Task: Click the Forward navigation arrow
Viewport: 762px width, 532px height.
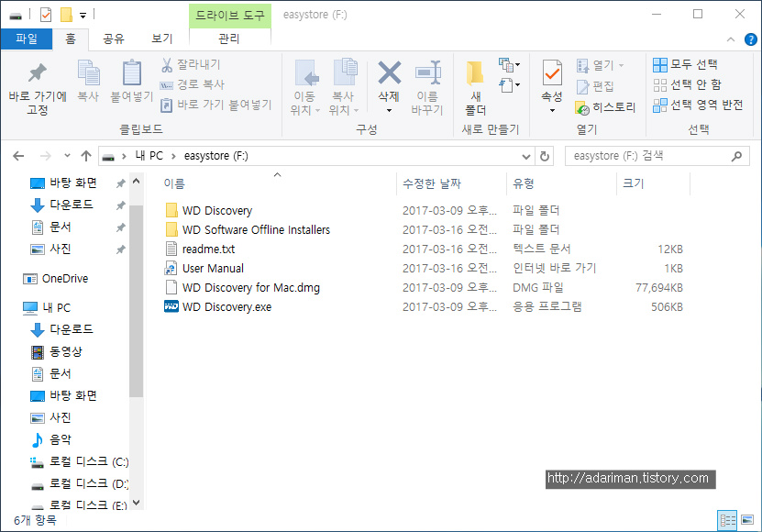Action: tap(45, 156)
